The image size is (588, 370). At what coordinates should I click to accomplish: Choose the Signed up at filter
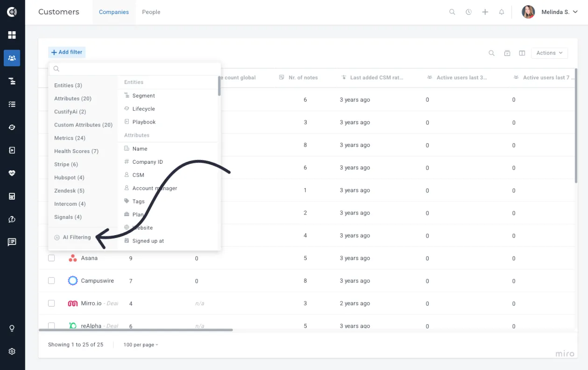[144, 241]
